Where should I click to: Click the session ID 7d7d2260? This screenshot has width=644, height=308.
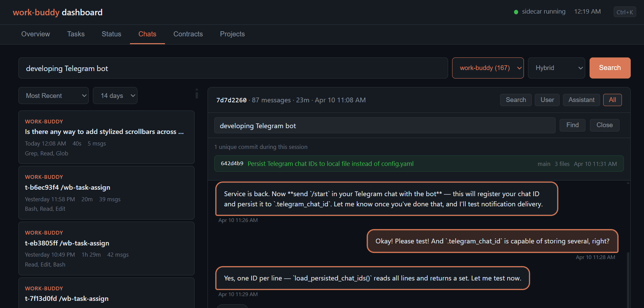[x=231, y=100]
